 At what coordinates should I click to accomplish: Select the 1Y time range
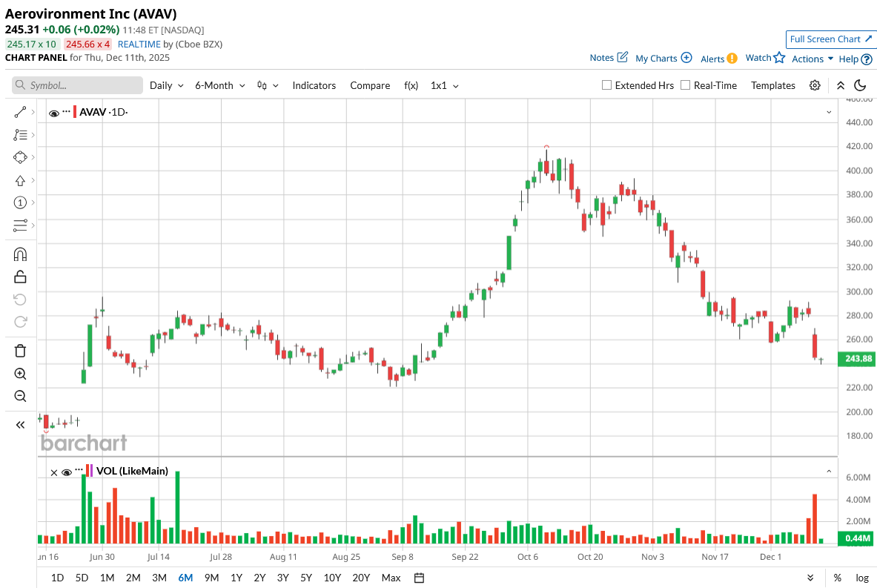point(236,578)
